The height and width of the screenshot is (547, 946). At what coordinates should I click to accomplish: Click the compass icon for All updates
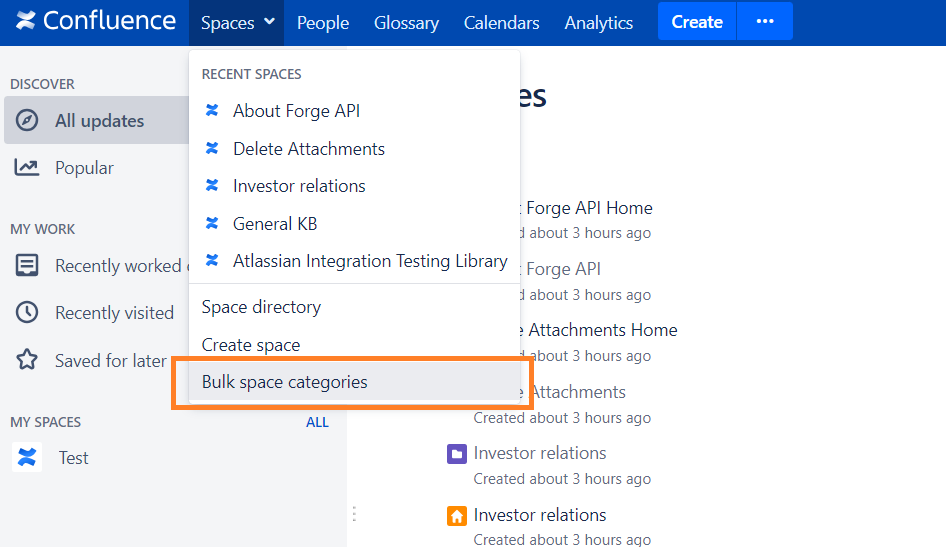(x=27, y=120)
